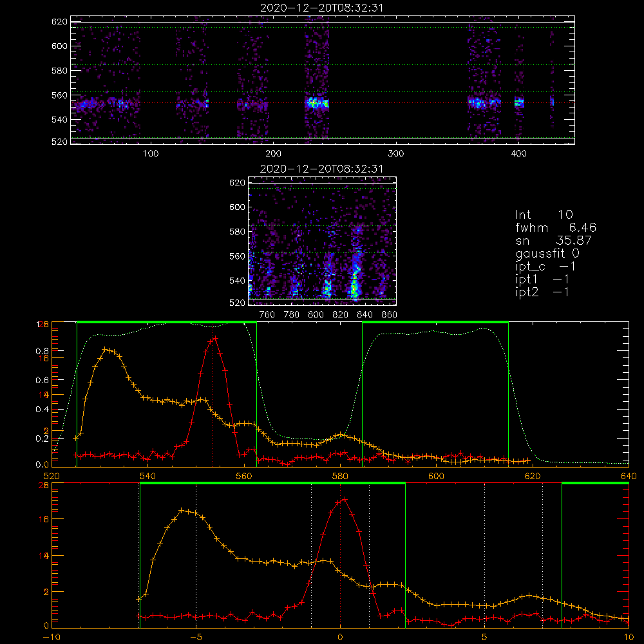The image size is (644, 644).
Task: Click x-axis label 640 of upper profile plot
Action: coord(629,476)
